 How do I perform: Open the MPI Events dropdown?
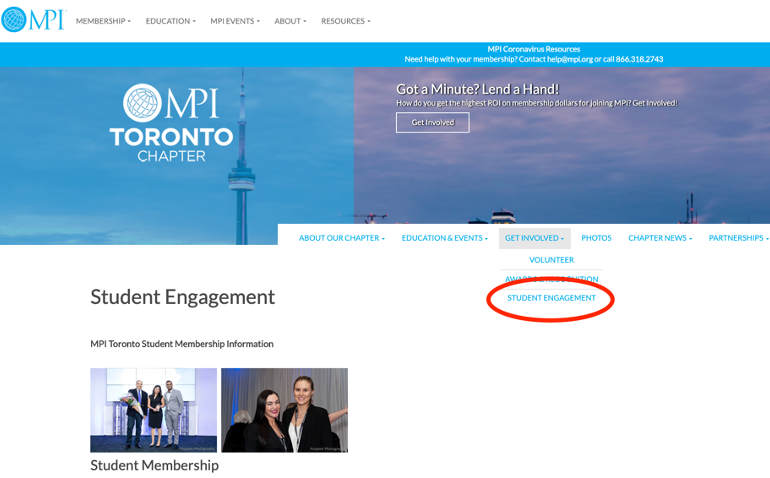(234, 21)
